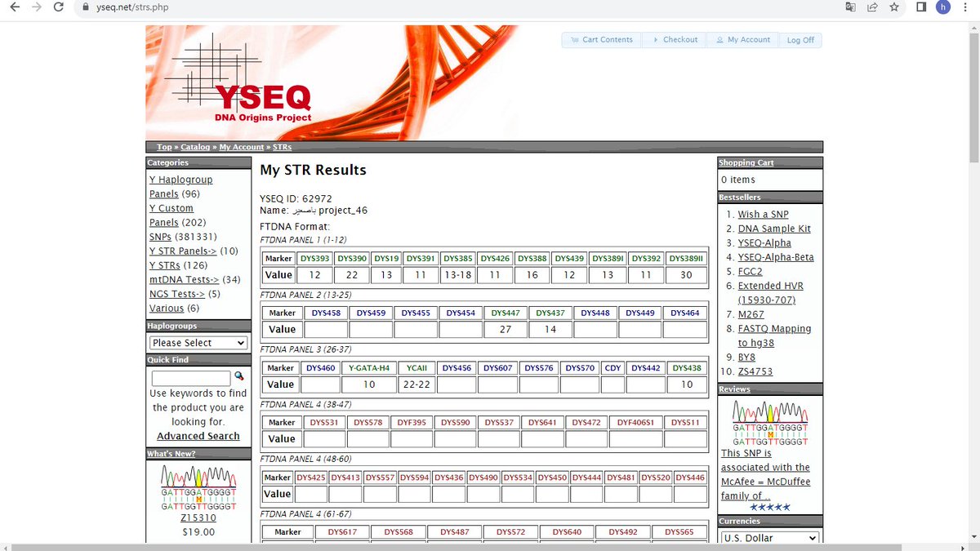Read McAfee = McDuffee SNP review link
980x551 pixels.
(x=765, y=474)
